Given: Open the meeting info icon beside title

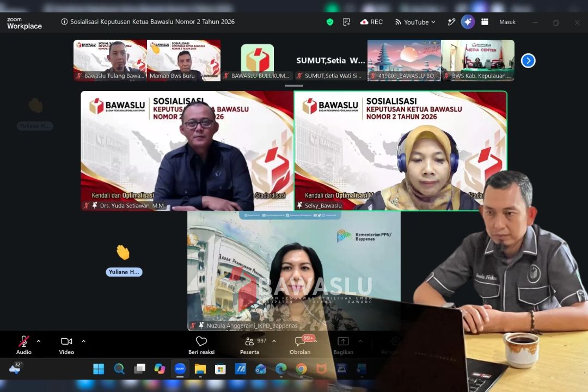Looking at the screenshot, I should (x=64, y=22).
